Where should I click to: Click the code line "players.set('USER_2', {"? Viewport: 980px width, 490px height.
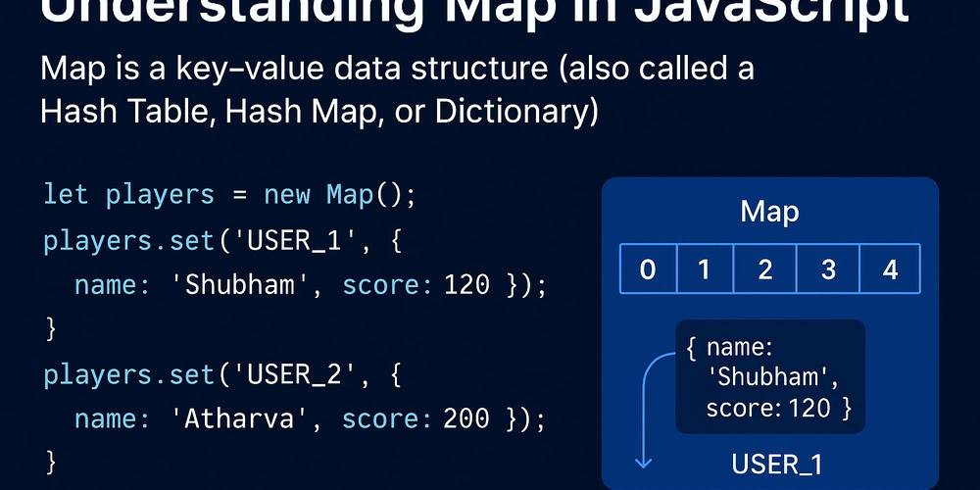coord(222,375)
